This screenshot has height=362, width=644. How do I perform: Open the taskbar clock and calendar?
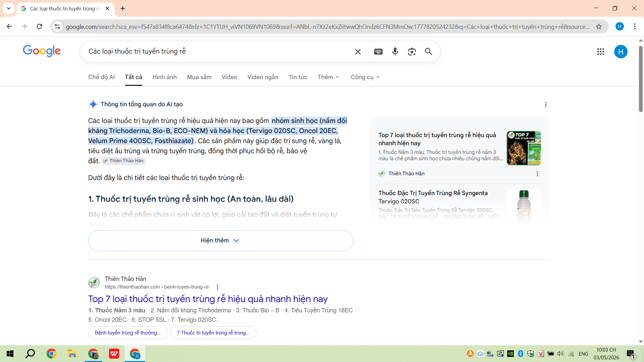tap(606, 354)
